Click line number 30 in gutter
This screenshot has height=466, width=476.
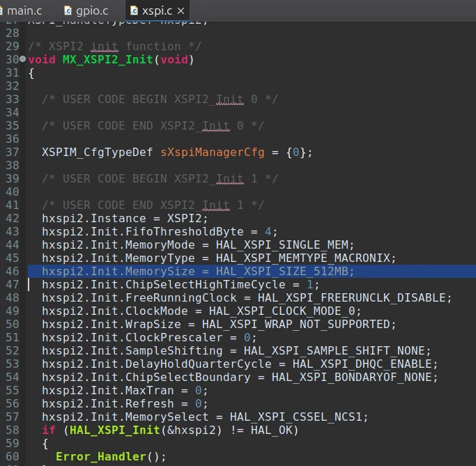pos(12,59)
